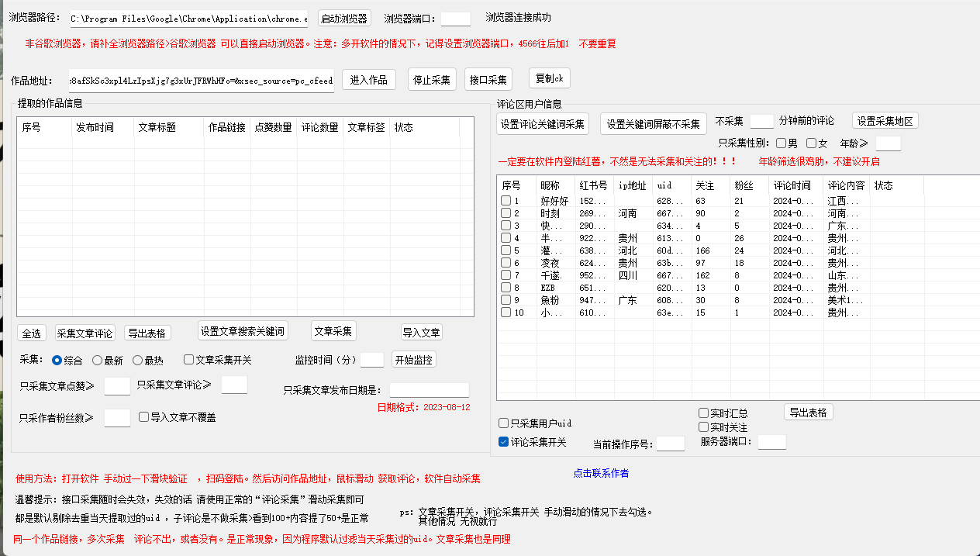This screenshot has width=980, height=556.
Task: Focus the 作品地址 URL input field
Action: click(202, 81)
